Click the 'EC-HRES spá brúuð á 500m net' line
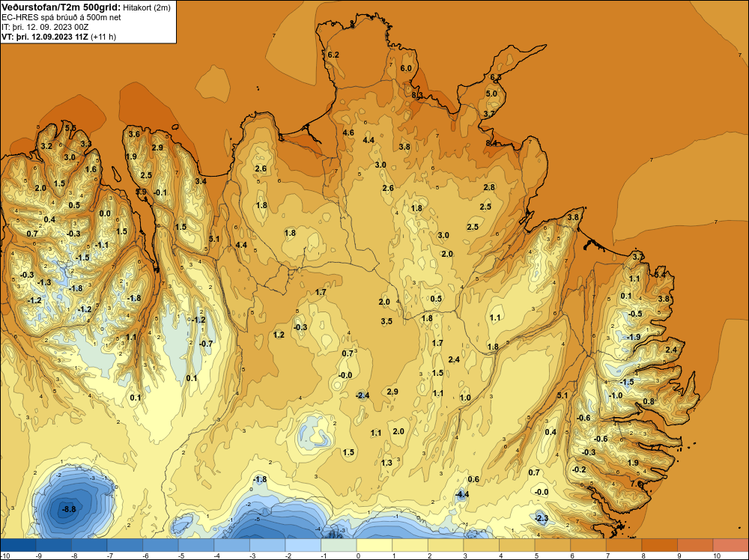This screenshot has width=749, height=560. pos(61,17)
